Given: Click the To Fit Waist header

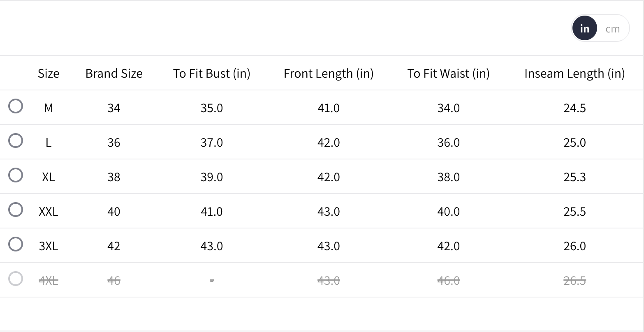Looking at the screenshot, I should tap(448, 74).
